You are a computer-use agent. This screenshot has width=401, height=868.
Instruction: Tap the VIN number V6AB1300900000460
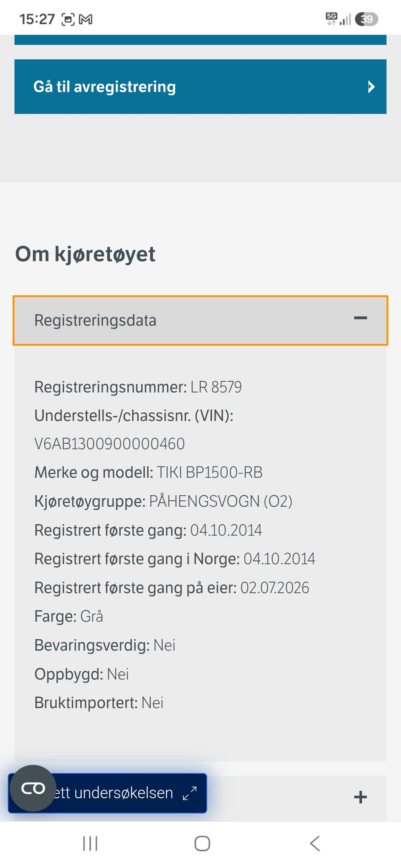pyautogui.click(x=109, y=444)
